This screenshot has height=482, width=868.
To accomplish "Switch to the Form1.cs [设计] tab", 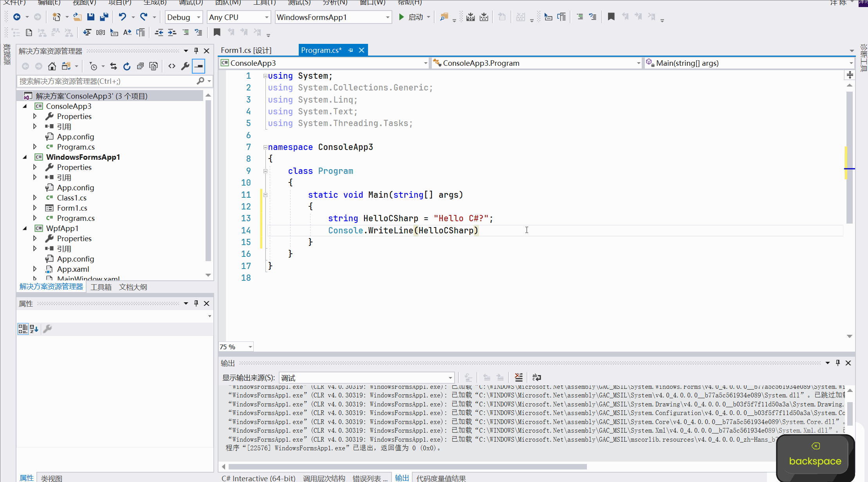I will [x=246, y=50].
